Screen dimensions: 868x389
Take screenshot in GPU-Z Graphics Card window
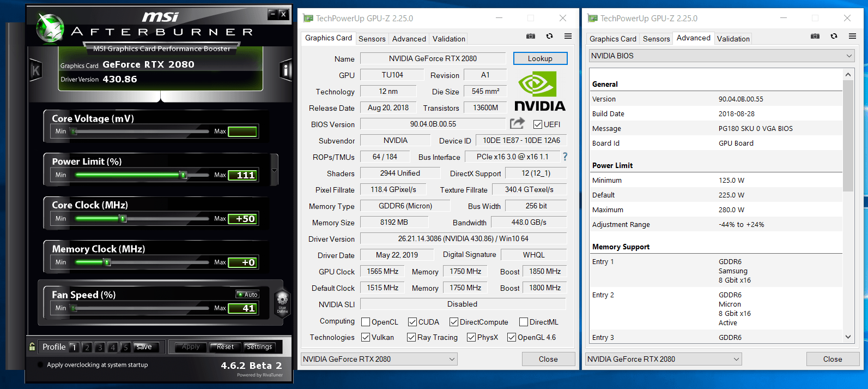pos(531,36)
